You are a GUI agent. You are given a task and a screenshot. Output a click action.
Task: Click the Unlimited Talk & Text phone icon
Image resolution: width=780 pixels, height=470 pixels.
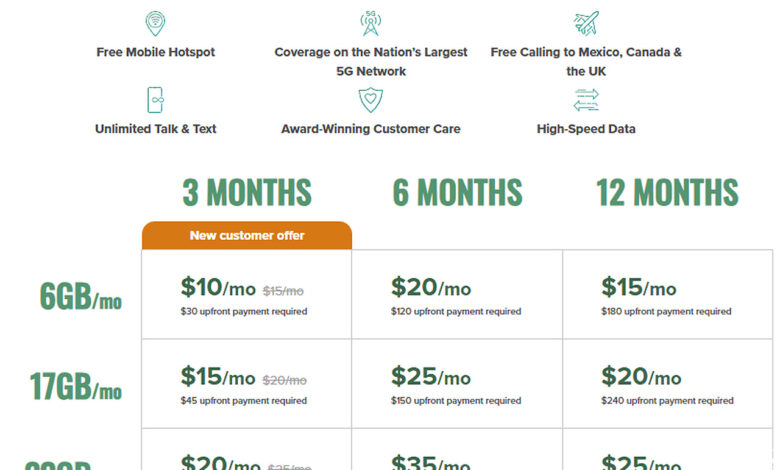155,100
